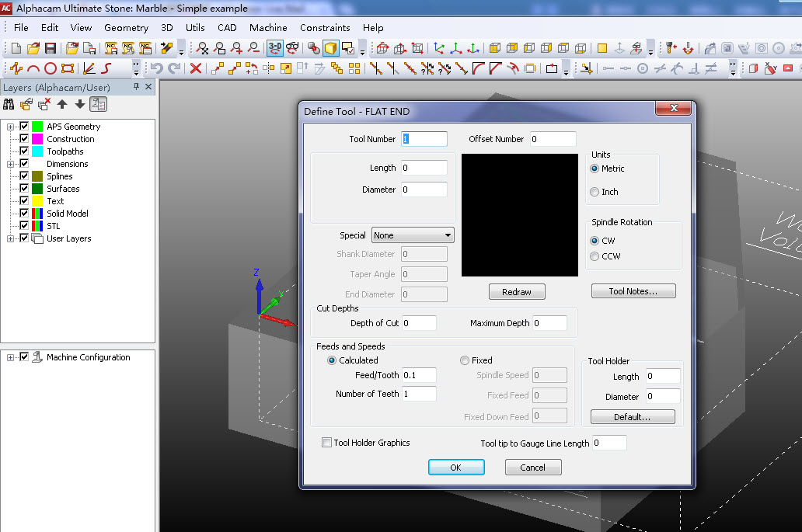The image size is (802, 532).
Task: Click the Cancel button
Action: 533,467
